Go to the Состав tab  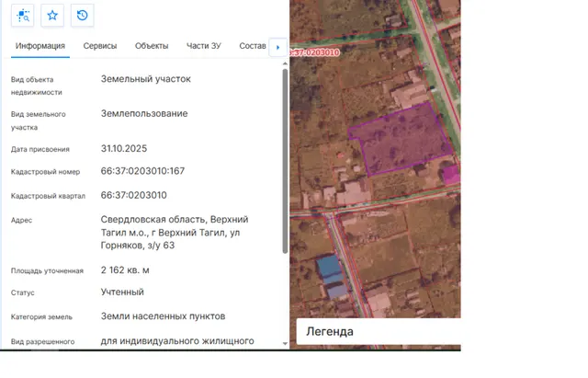253,46
